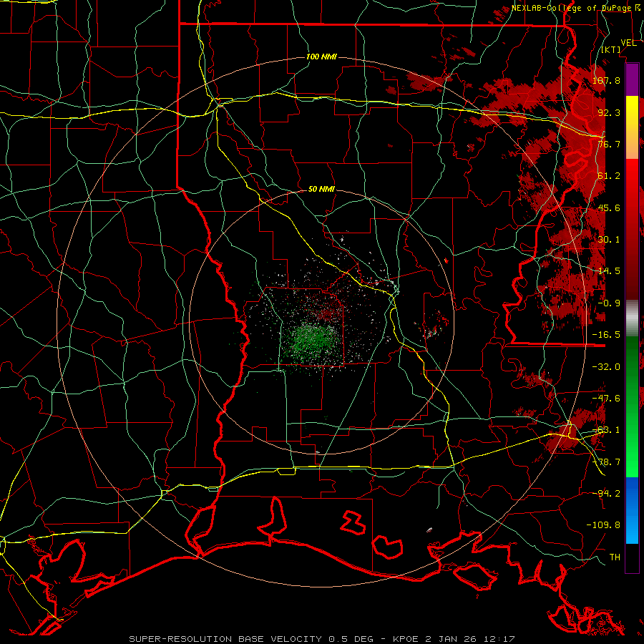644x644 pixels.
Task: Click the 76.7 scale value
Action: pyautogui.click(x=609, y=144)
